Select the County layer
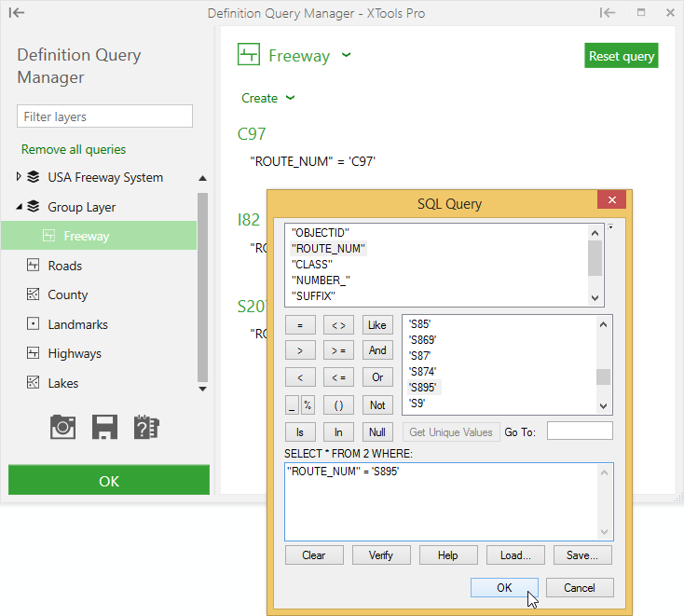Image resolution: width=684 pixels, height=616 pixels. point(68,294)
